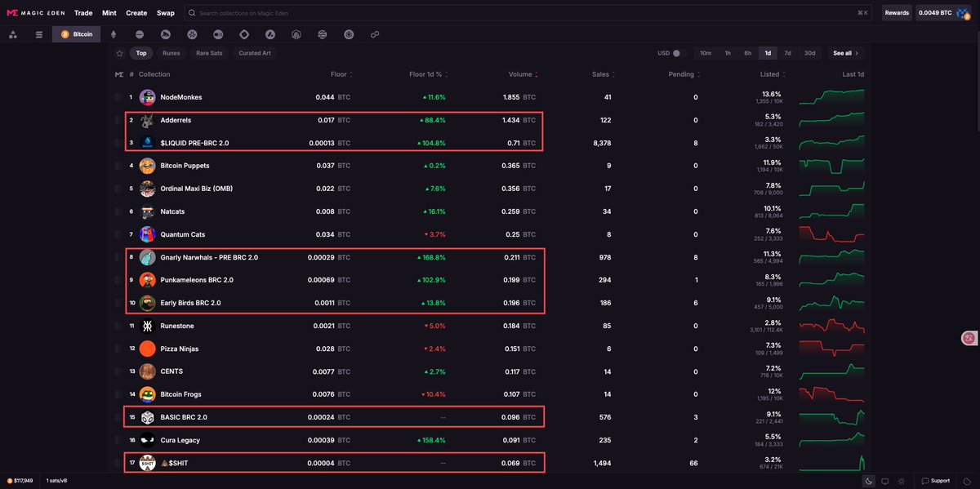Focus the Search collections input field
Screen dimensions: 980x489
(528, 13)
